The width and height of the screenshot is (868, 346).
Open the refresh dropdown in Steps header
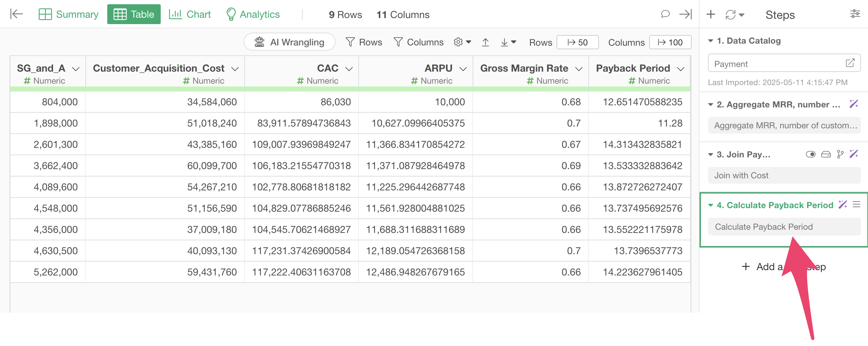735,15
